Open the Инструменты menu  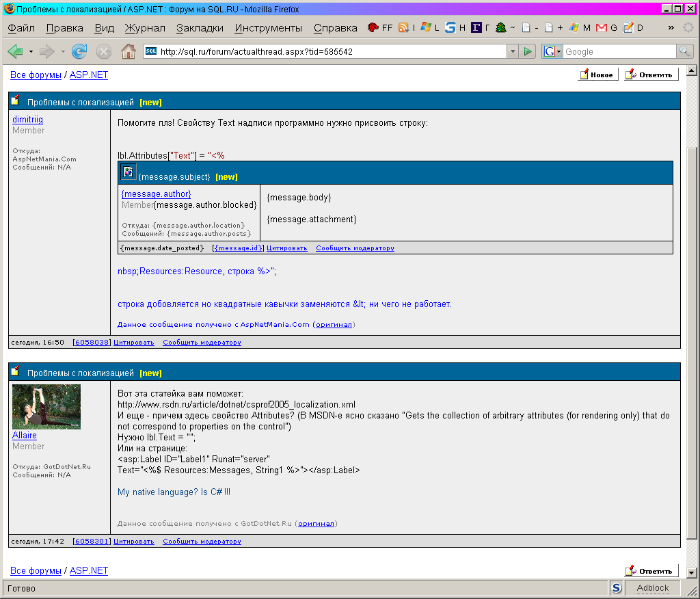pos(268,28)
